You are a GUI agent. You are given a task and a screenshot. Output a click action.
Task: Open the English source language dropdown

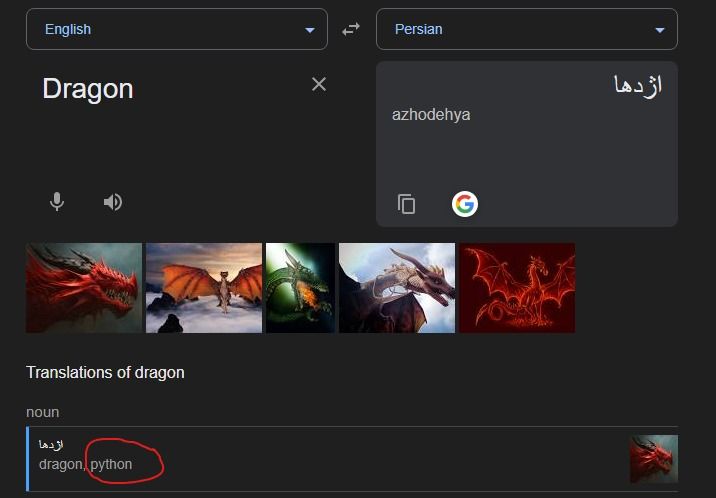[x=176, y=29]
